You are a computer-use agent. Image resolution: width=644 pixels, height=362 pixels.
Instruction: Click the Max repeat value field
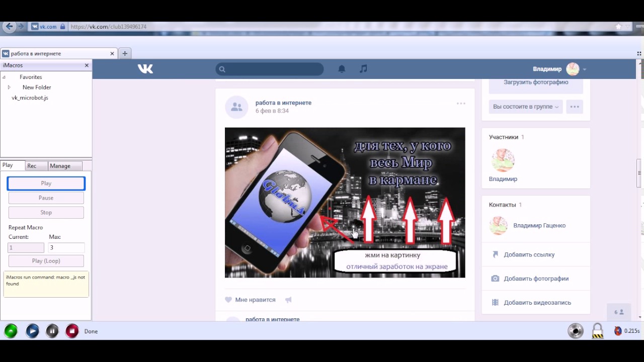pos(66,247)
